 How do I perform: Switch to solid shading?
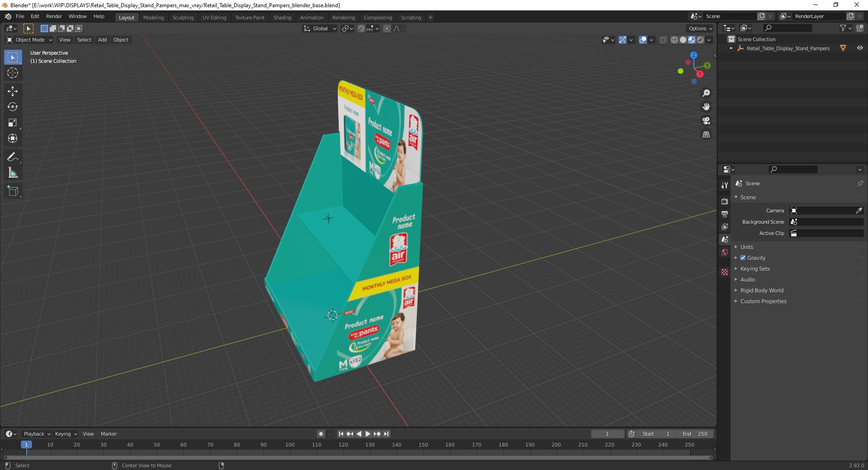683,40
